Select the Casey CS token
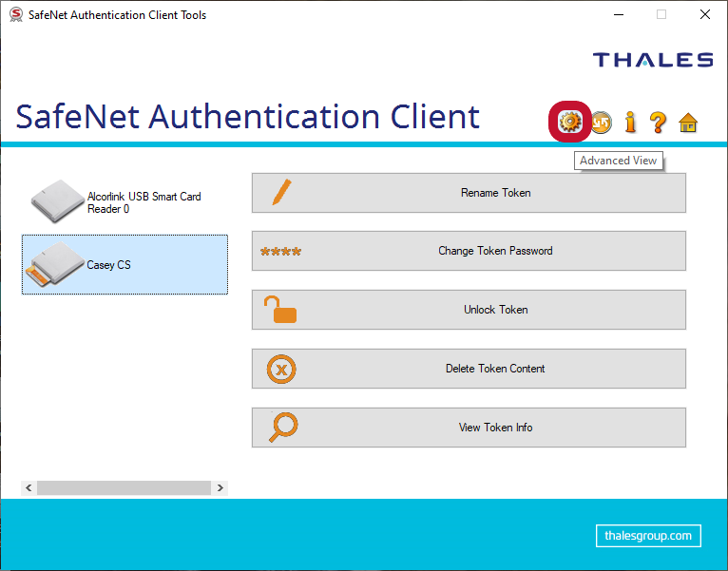Screen dimensions: 728x571 pyautogui.click(x=125, y=265)
